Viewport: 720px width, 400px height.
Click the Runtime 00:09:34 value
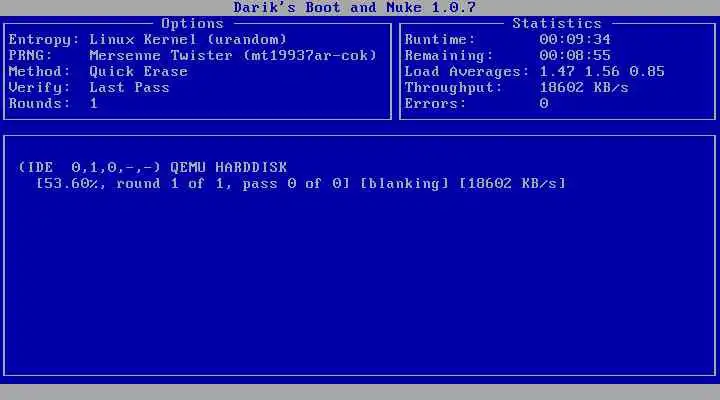[575, 39]
